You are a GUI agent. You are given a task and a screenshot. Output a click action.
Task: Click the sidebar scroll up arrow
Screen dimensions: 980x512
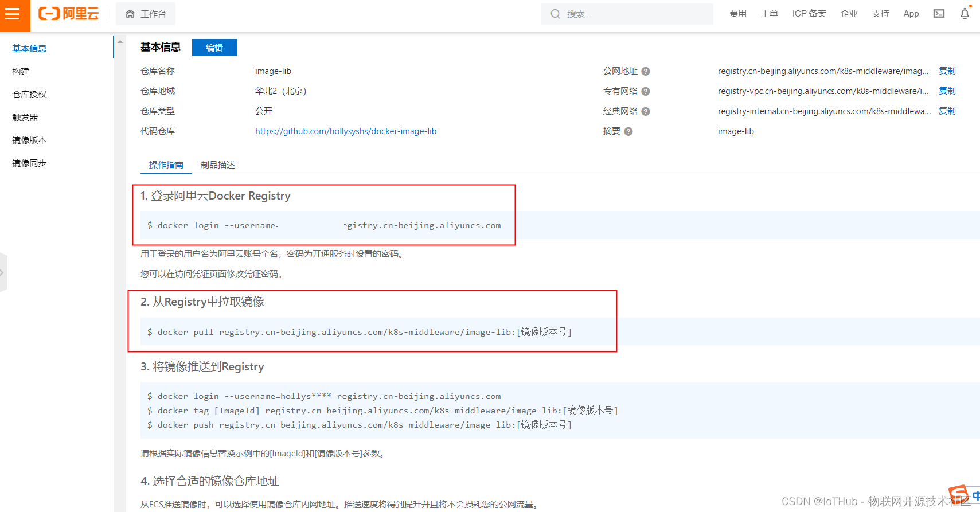[x=120, y=42]
